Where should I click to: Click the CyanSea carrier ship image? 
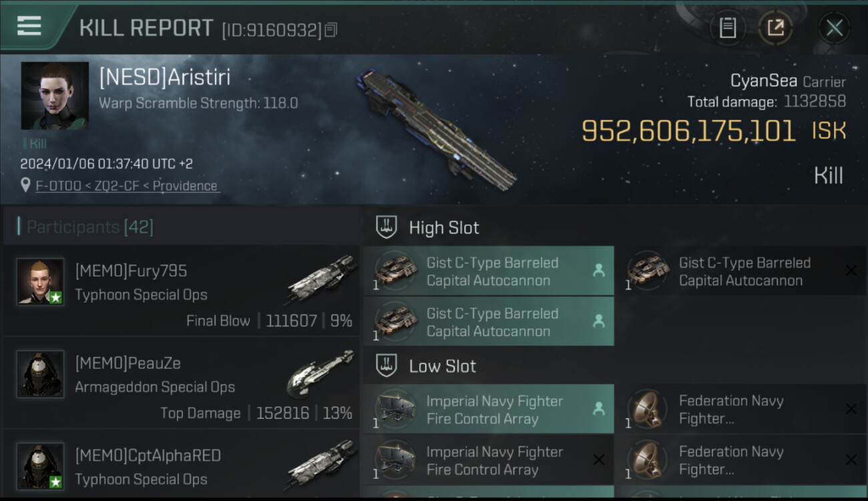pos(437,130)
